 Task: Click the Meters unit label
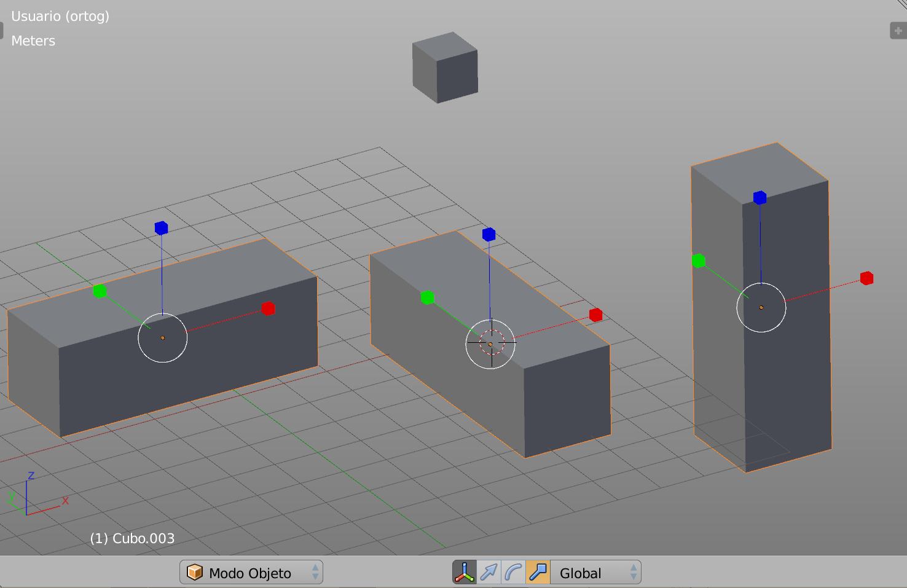(x=33, y=41)
